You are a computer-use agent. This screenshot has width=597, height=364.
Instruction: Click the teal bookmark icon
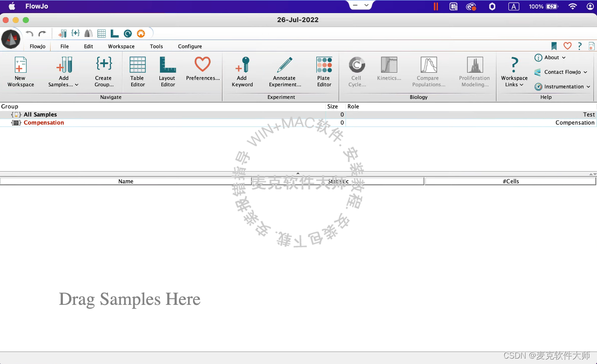tap(554, 46)
